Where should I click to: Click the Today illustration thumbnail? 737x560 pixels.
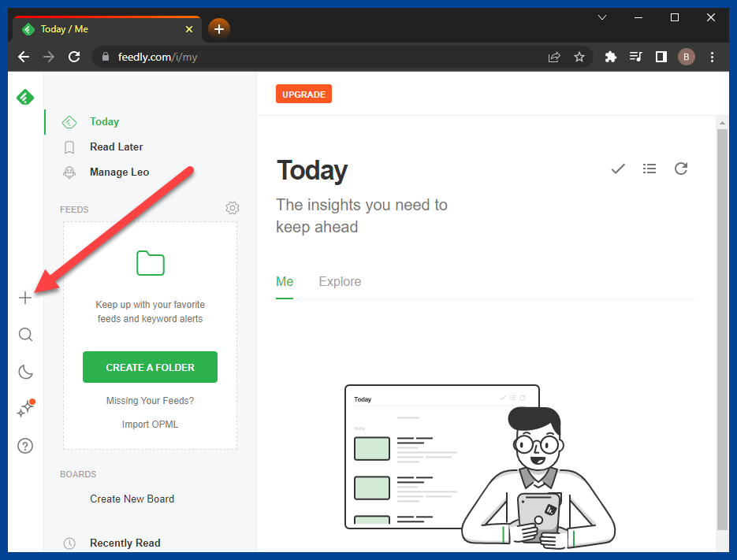479,467
